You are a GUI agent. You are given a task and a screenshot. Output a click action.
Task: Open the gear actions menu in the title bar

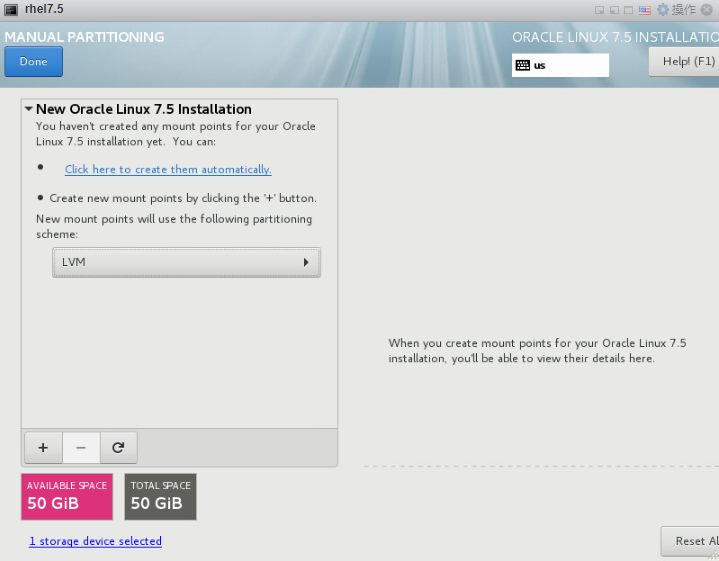[x=663, y=10]
